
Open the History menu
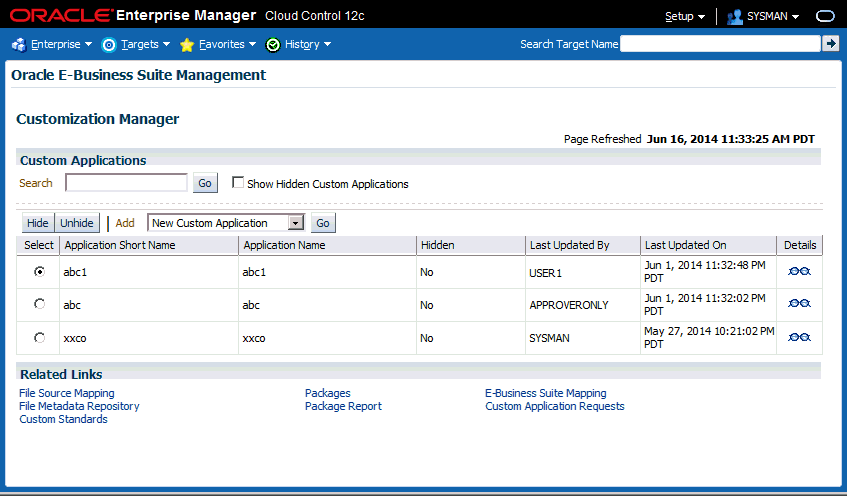coord(308,44)
